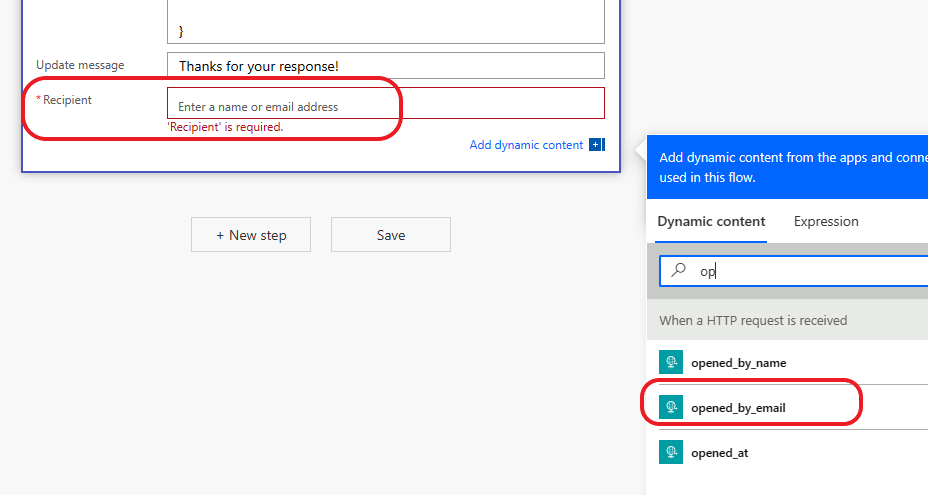Click the opened_by_email HTTP request icon
Viewport: 928px width, 495px height.
click(671, 407)
